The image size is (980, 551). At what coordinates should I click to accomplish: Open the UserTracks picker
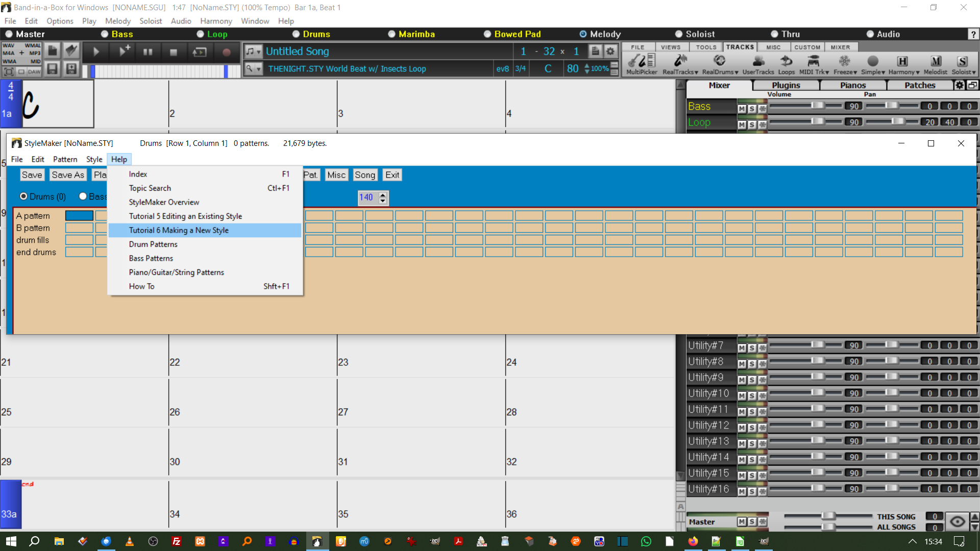tap(758, 64)
